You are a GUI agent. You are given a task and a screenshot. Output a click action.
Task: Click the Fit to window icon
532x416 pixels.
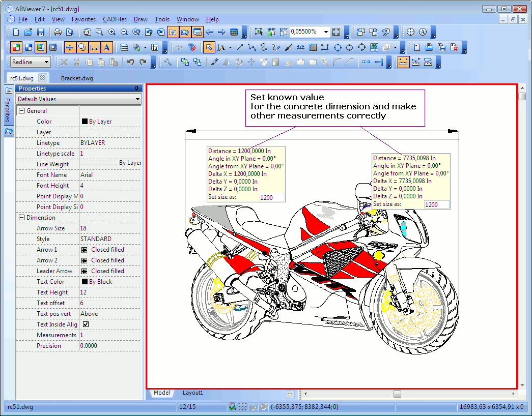[336, 32]
